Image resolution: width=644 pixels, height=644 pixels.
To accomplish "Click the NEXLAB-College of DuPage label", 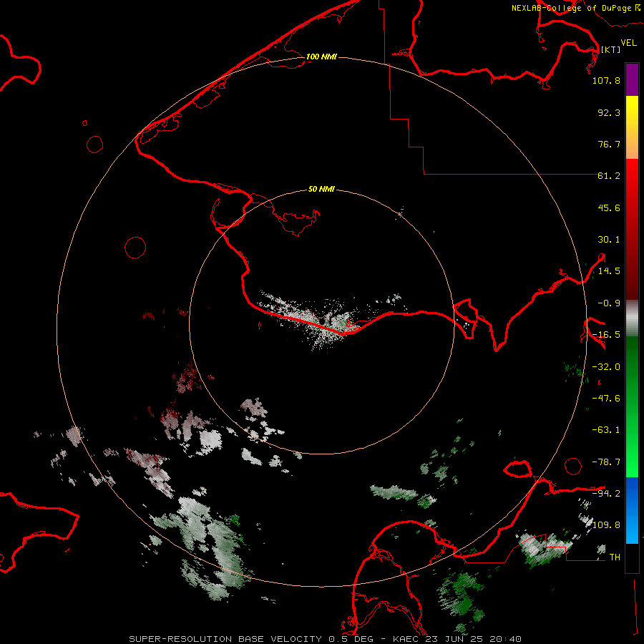I will coord(575,8).
